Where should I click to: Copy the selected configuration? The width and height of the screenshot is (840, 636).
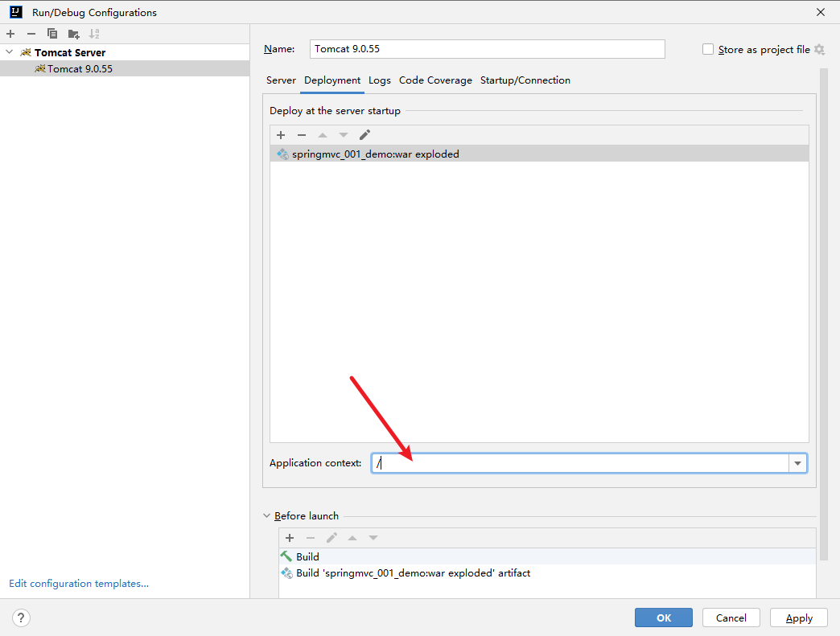(x=52, y=34)
